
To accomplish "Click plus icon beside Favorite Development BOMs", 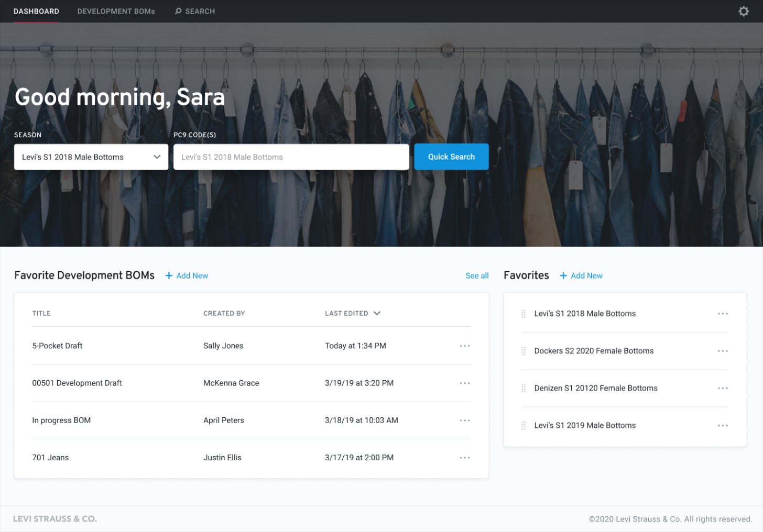I will pyautogui.click(x=169, y=275).
